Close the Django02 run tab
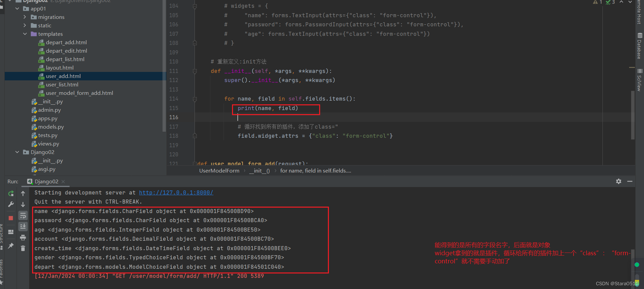The height and width of the screenshot is (289, 644). pyautogui.click(x=63, y=181)
